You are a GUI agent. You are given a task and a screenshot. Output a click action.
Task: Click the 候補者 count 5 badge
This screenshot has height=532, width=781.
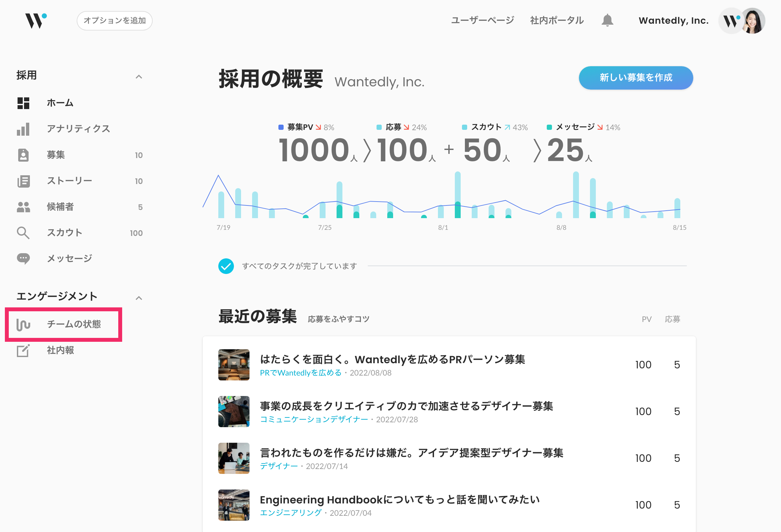coord(140,207)
